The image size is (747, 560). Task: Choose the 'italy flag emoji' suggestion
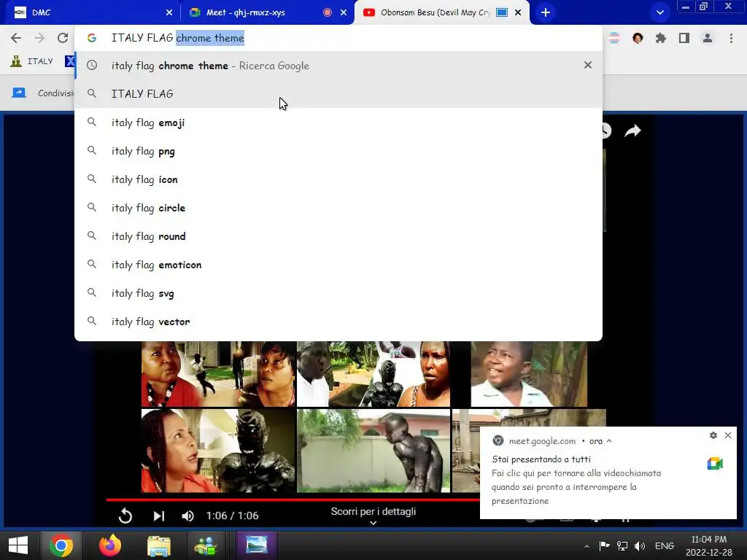338,122
